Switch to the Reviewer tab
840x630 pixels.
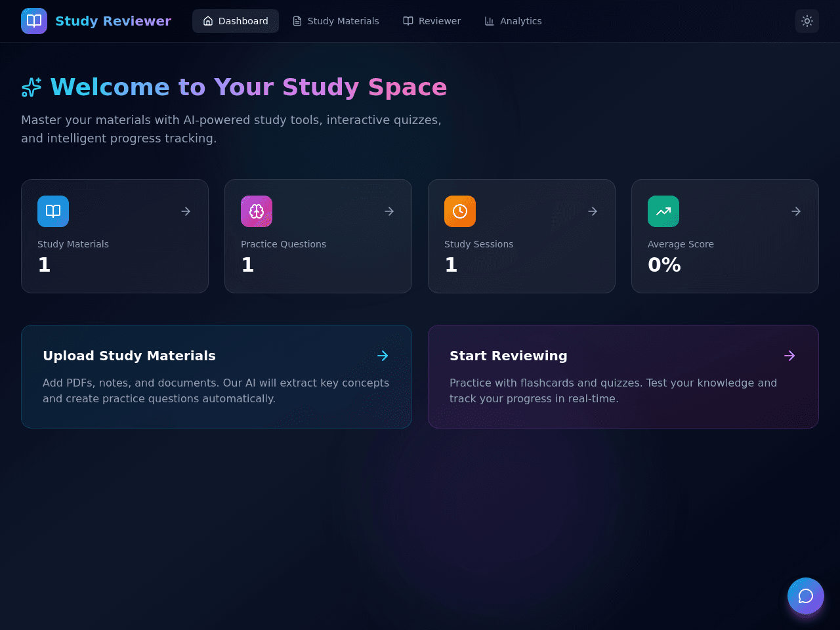432,21
